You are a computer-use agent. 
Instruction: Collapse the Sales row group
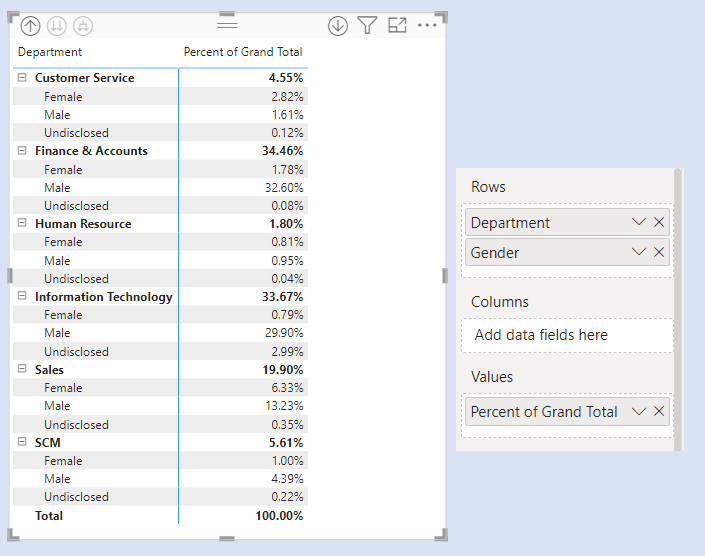coord(22,370)
